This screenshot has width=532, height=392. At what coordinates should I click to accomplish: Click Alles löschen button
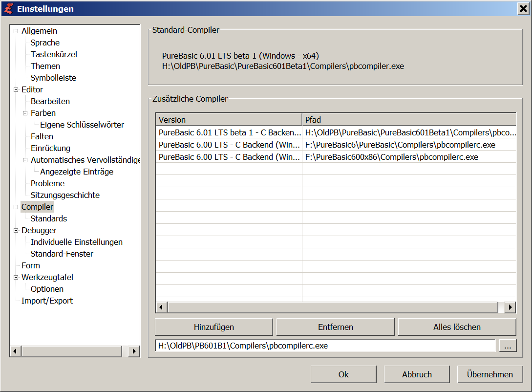[x=457, y=327]
